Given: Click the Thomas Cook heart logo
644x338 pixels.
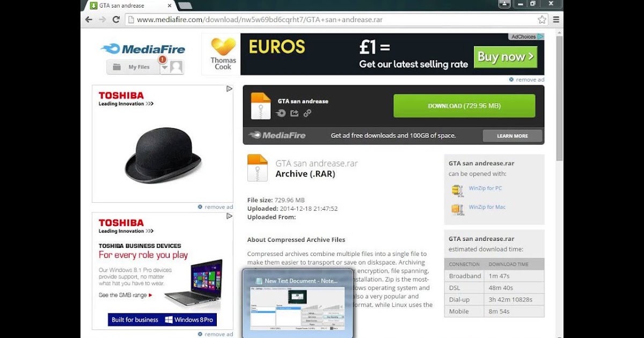Looking at the screenshot, I should 223,46.
